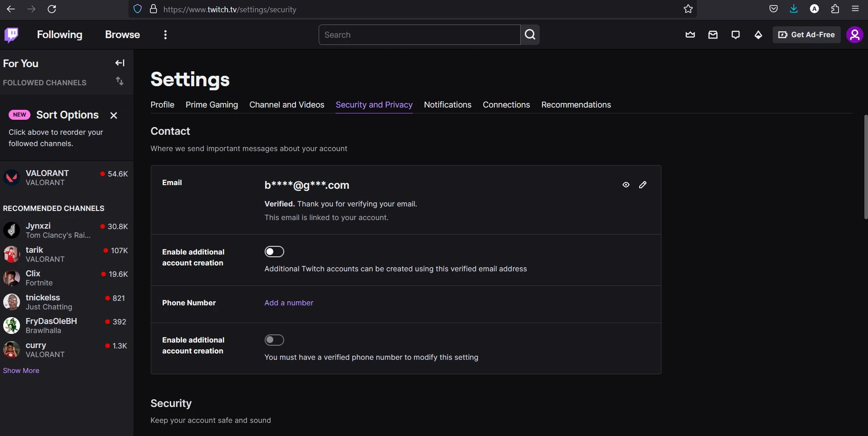This screenshot has width=868, height=436.
Task: Open the user profile avatar menu
Action: (x=855, y=35)
